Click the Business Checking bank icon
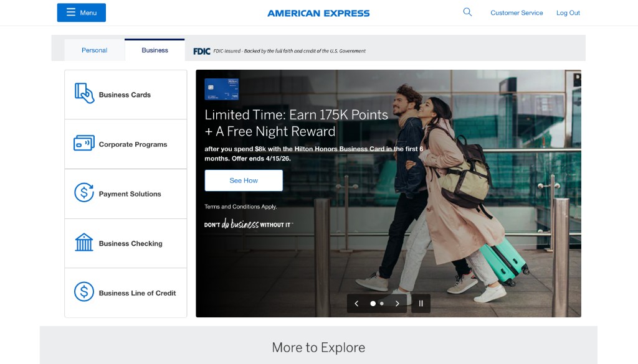The width and height of the screenshot is (638, 364). [x=84, y=242]
